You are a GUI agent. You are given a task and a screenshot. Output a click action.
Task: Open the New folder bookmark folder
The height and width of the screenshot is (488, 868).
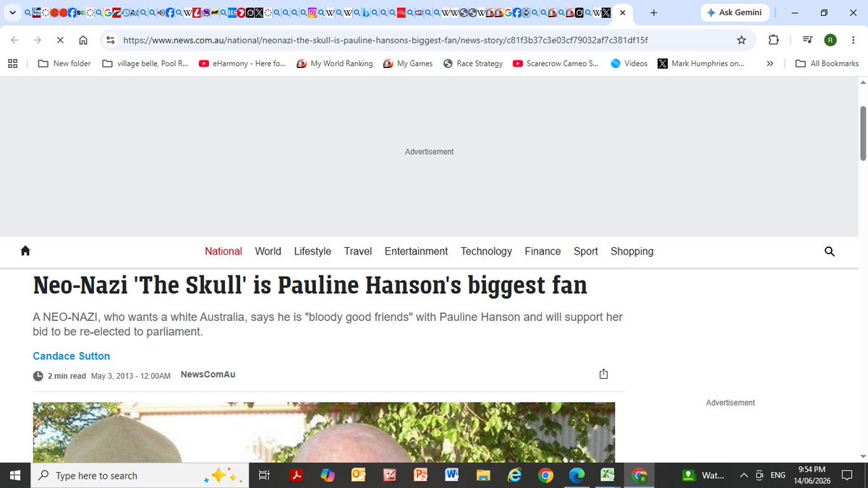(64, 64)
